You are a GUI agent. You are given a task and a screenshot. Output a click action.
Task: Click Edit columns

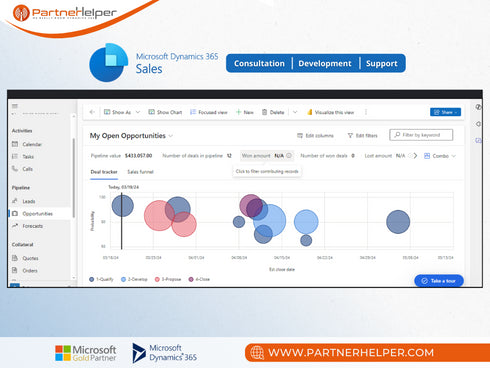tap(315, 135)
